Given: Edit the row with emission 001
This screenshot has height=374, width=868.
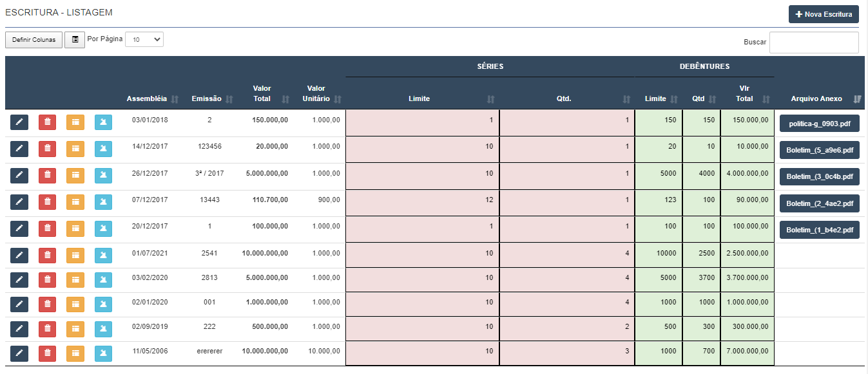Looking at the screenshot, I should (x=19, y=304).
